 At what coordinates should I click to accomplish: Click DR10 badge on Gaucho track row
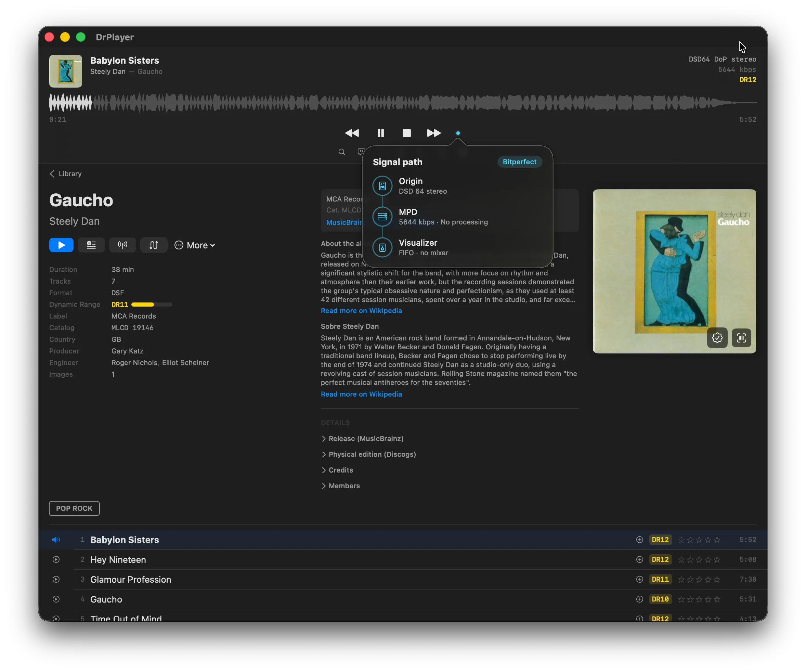tap(660, 599)
